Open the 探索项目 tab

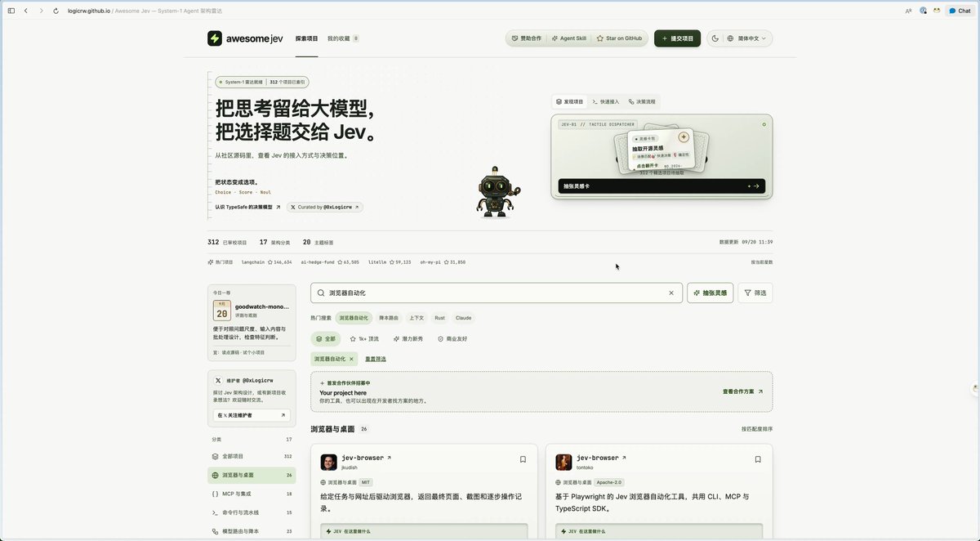[x=307, y=38]
